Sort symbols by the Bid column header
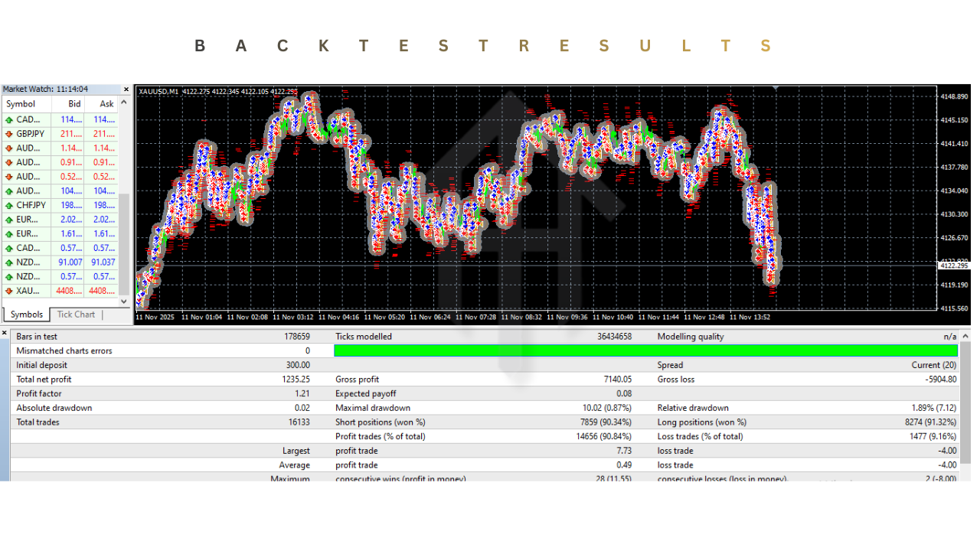The width and height of the screenshot is (980, 551). tap(73, 103)
